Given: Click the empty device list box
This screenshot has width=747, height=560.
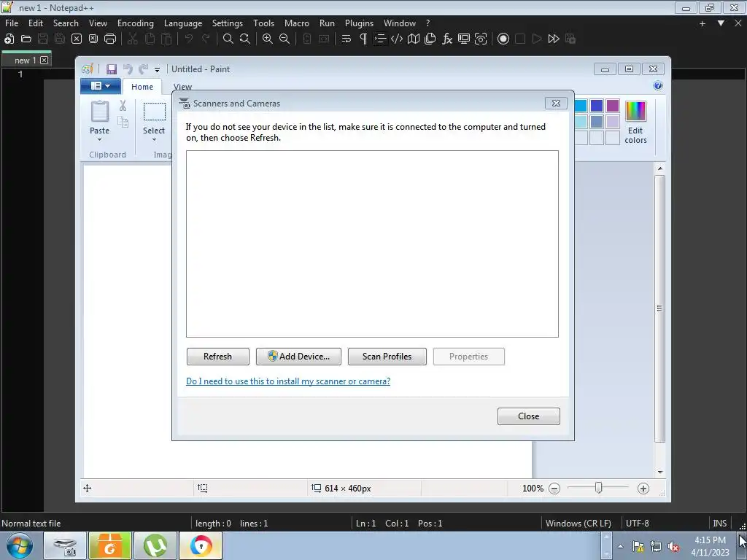Looking at the screenshot, I should point(372,244).
